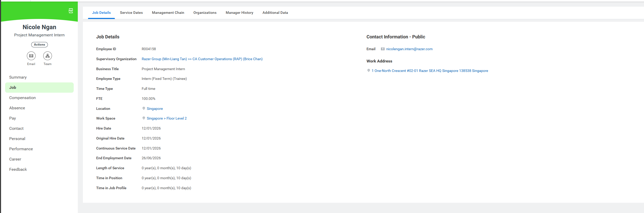Switch to the Job Details tab
The width and height of the screenshot is (644, 213).
click(101, 13)
